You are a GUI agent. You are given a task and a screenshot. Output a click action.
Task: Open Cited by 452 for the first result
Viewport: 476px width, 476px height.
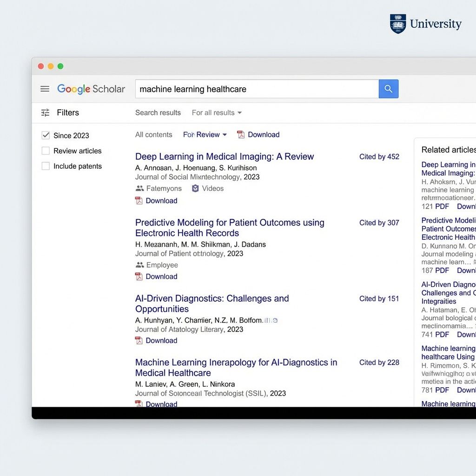click(x=379, y=157)
